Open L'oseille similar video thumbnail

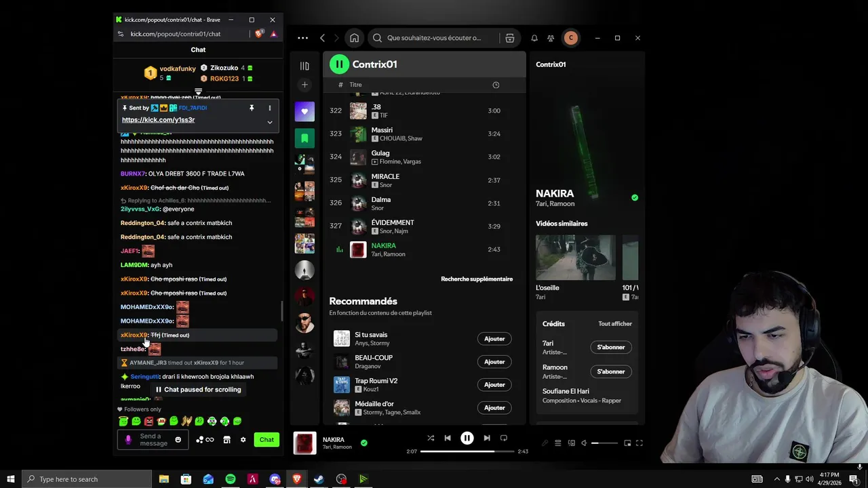[x=576, y=258]
